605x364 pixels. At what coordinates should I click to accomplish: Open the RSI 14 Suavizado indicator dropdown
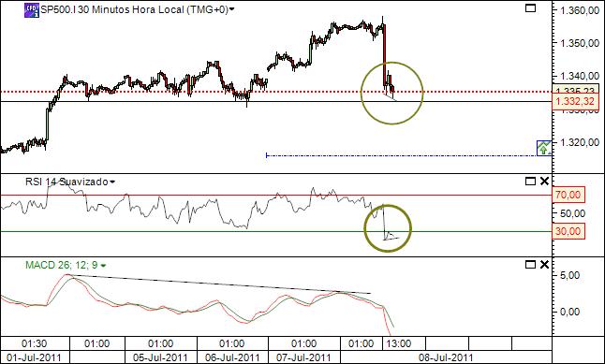[111, 182]
